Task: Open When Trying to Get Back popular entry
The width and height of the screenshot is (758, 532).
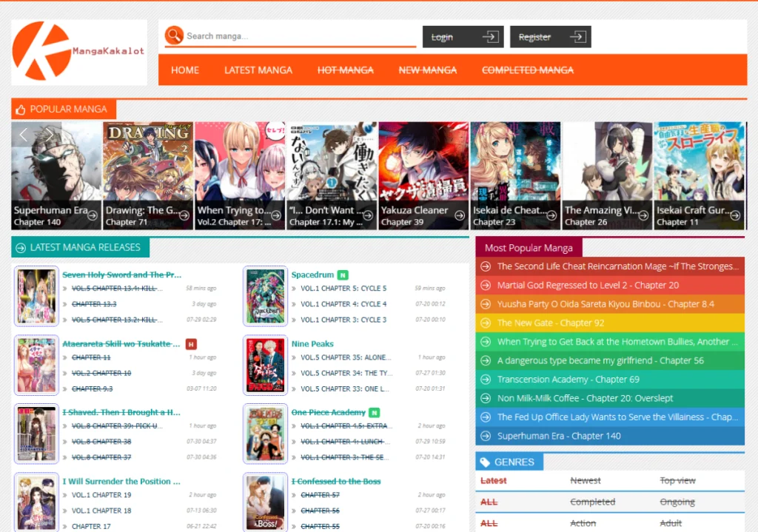Action: click(x=610, y=342)
